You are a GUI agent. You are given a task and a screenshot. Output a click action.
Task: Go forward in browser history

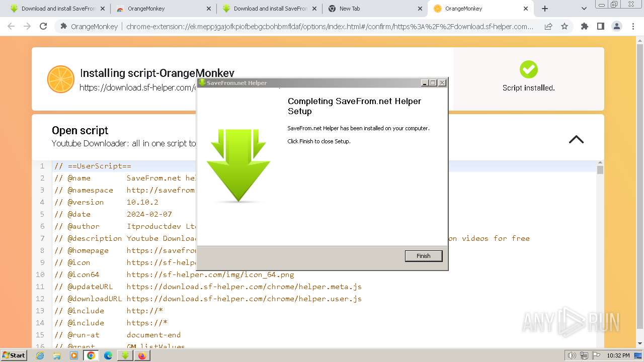[27, 26]
